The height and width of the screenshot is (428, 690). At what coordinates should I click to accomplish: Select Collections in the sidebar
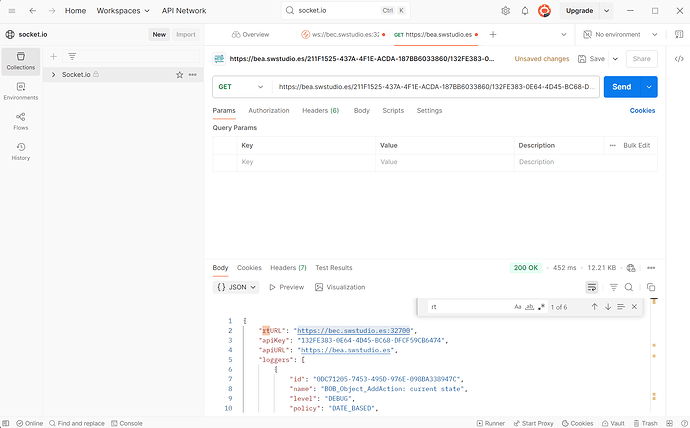pyautogui.click(x=21, y=61)
